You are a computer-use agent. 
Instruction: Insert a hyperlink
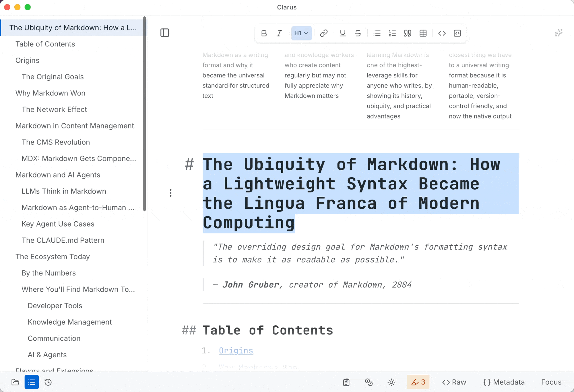[x=324, y=33]
